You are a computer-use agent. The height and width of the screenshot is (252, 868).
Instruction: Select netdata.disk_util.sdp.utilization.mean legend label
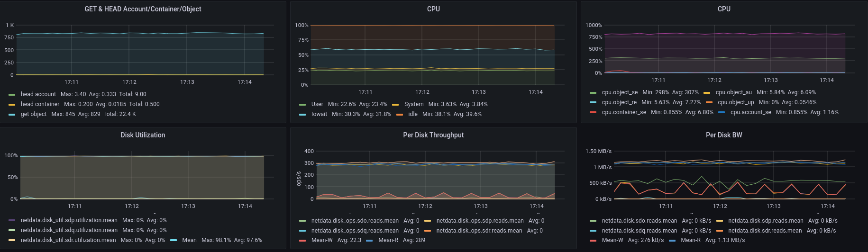tap(69, 220)
